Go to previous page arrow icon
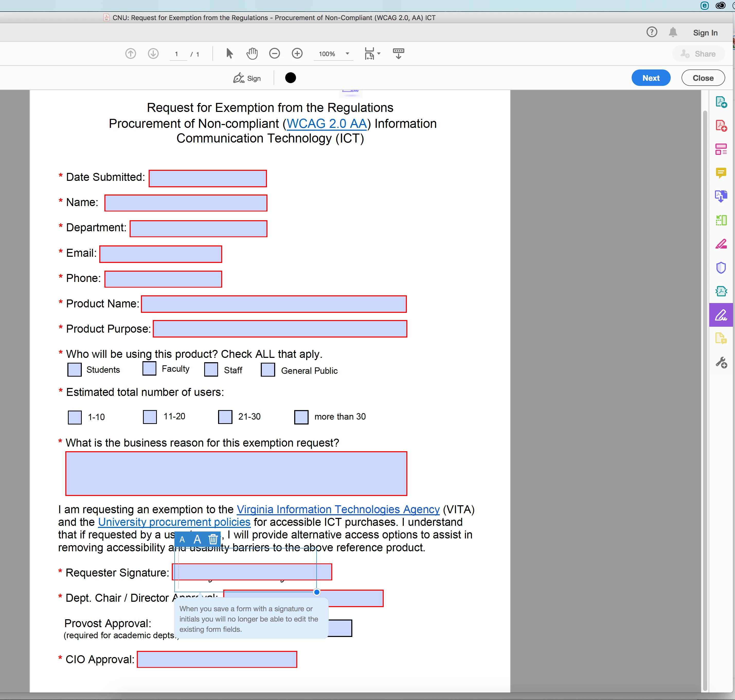Viewport: 735px width, 700px height. tap(130, 54)
